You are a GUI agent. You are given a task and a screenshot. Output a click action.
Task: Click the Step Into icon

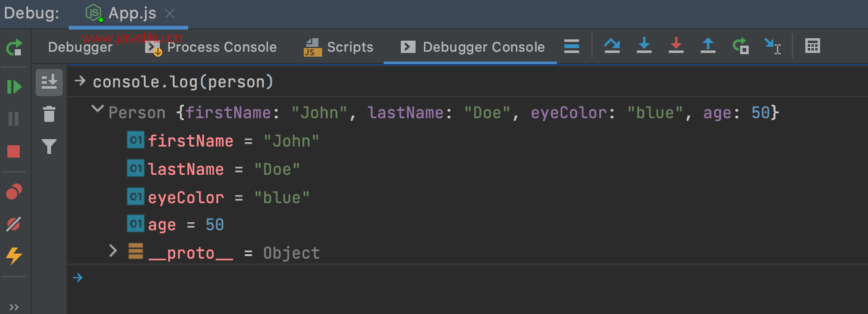pyautogui.click(x=644, y=46)
